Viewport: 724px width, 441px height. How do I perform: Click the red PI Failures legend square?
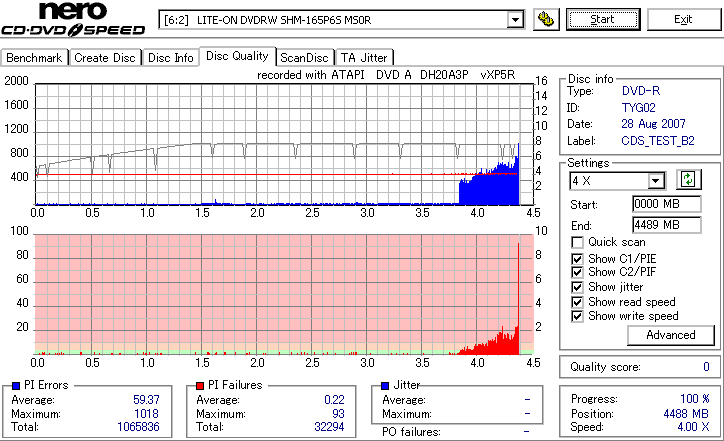coord(200,385)
